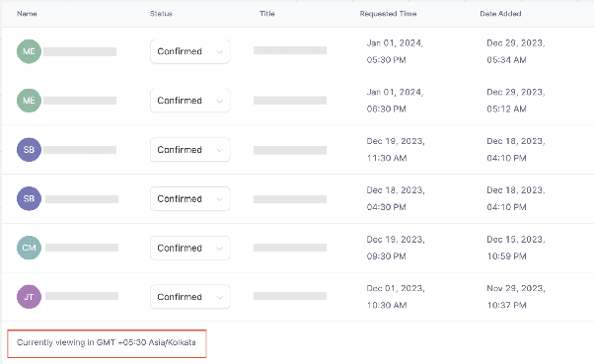Sort by Requested Time column header

pyautogui.click(x=388, y=14)
